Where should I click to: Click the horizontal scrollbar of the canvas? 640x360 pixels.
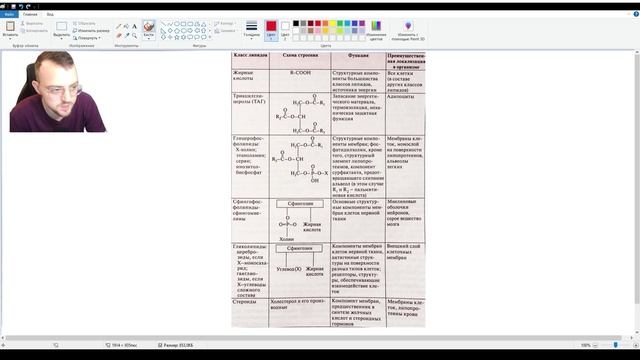click(313, 338)
